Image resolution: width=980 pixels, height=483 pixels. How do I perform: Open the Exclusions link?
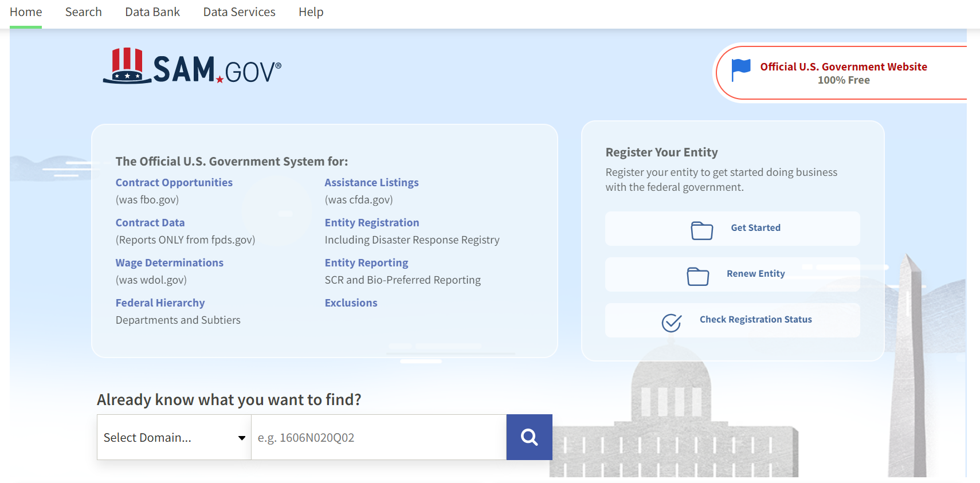tap(351, 303)
